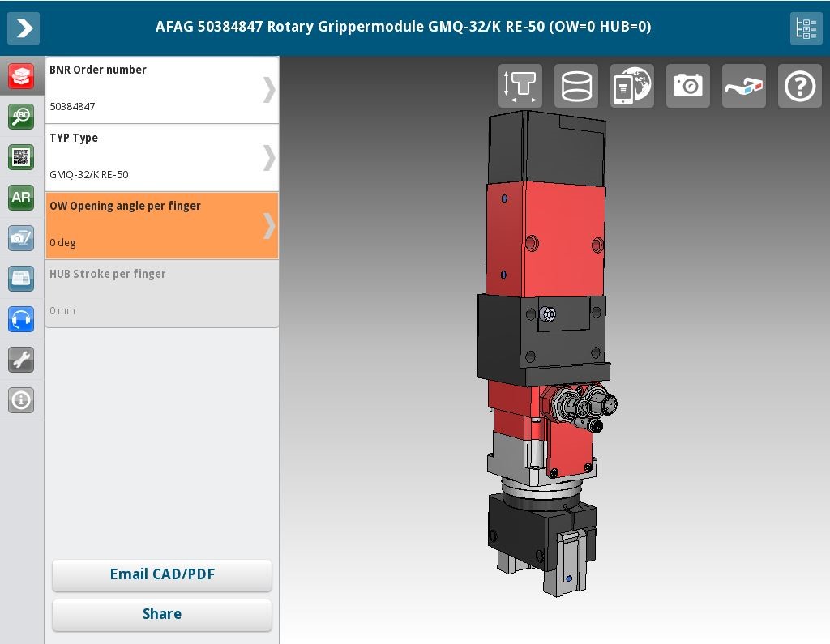Image resolution: width=830 pixels, height=644 pixels.
Task: Toggle 3D anaglyph glasses mode
Action: 743,86
